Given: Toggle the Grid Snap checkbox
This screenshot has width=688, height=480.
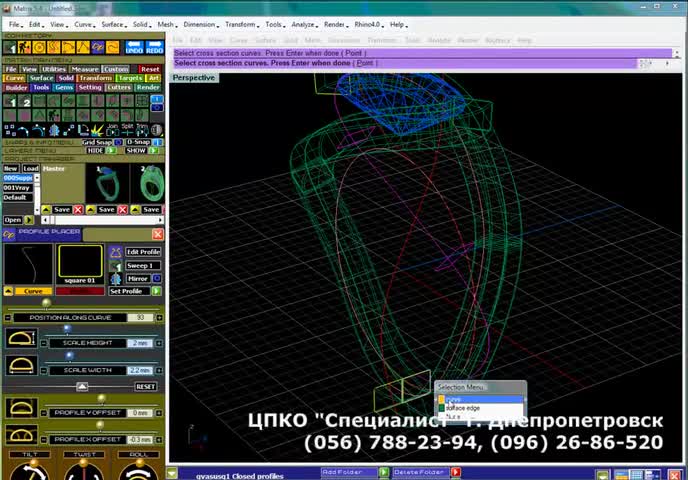Looking at the screenshot, I should [x=118, y=142].
